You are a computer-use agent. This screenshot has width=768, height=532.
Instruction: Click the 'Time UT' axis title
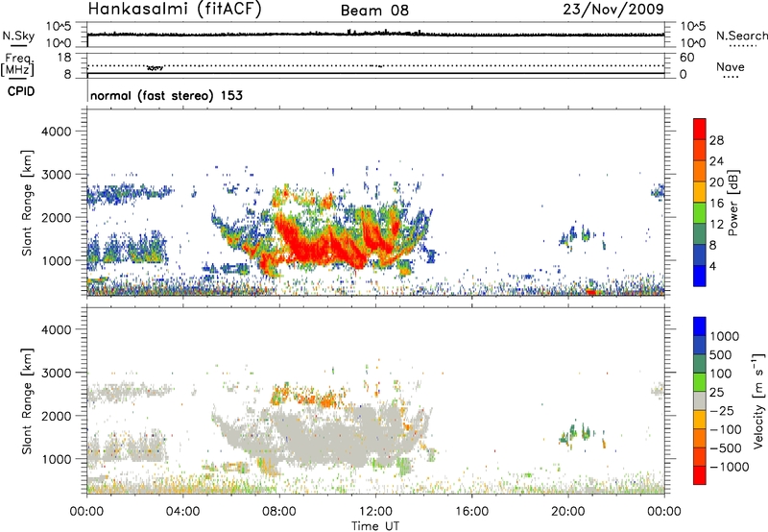click(x=375, y=526)
